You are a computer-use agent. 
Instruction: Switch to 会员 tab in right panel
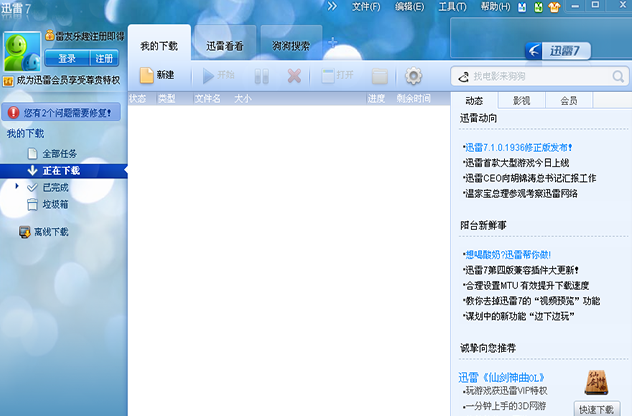click(569, 100)
